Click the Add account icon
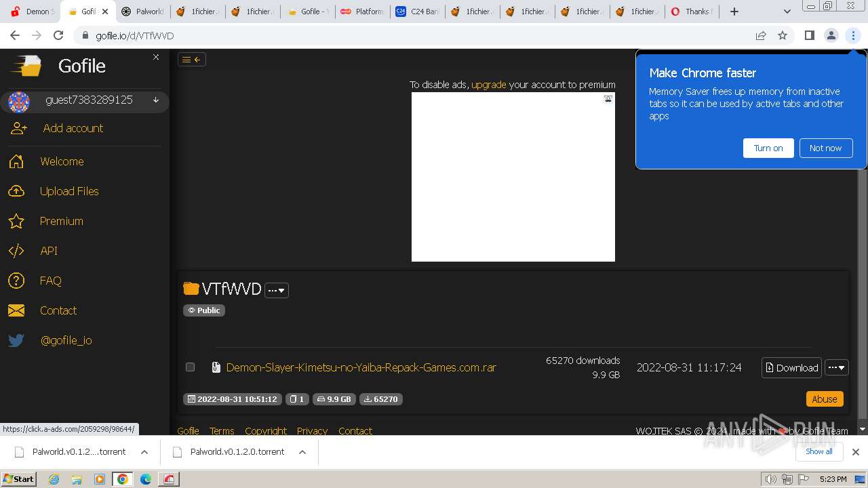 pos(18,128)
